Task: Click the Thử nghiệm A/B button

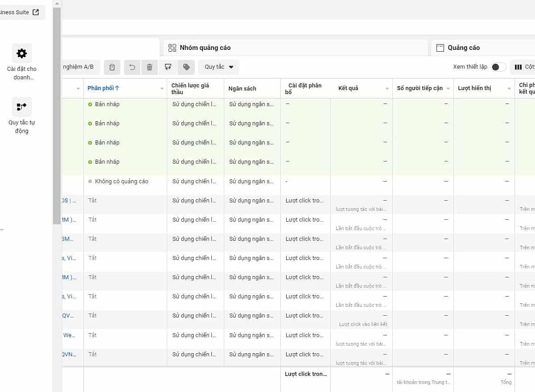Action: 78,67
